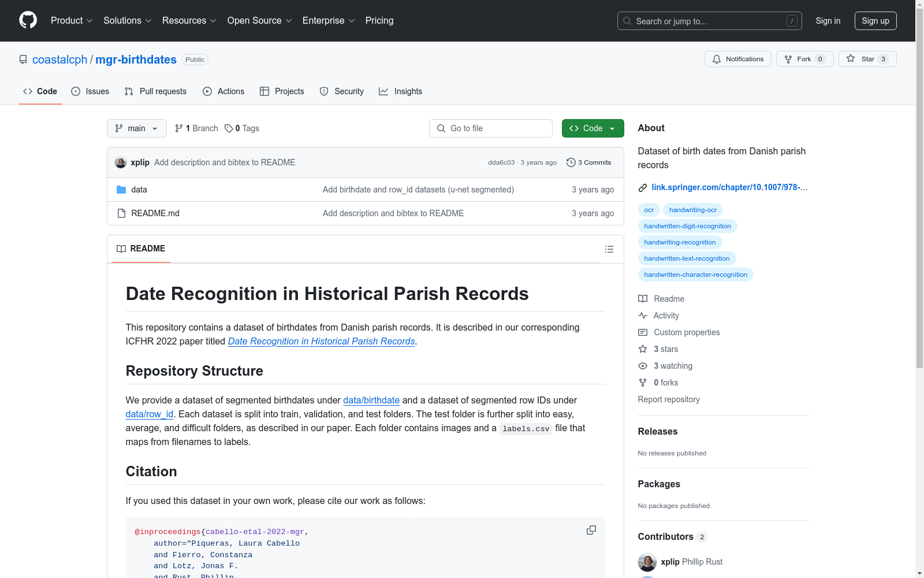The image size is (924, 578).
Task: Click the handwriting-ocr topic tag
Action: point(693,210)
